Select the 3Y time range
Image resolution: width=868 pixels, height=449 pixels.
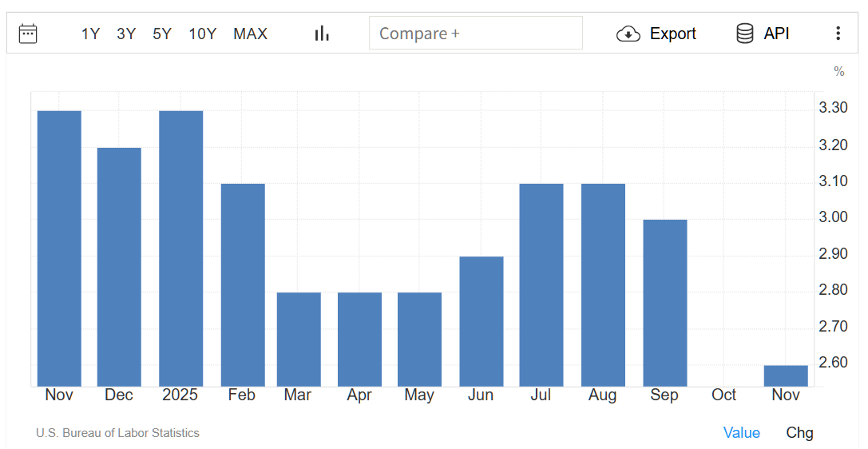click(x=126, y=34)
